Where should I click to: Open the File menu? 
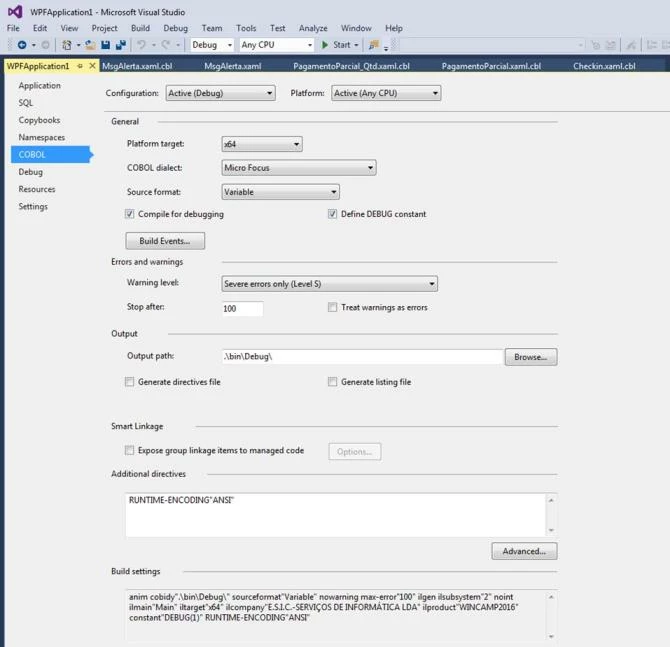click(x=13, y=28)
